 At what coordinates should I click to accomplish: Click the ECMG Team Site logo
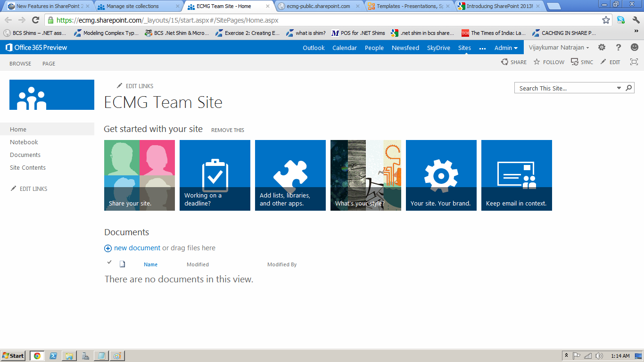pos(52,95)
